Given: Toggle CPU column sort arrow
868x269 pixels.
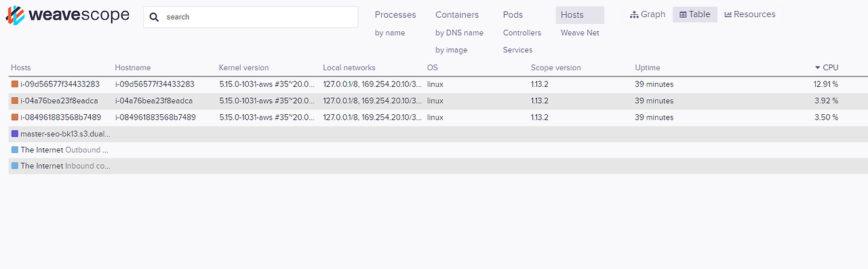Looking at the screenshot, I should (817, 68).
